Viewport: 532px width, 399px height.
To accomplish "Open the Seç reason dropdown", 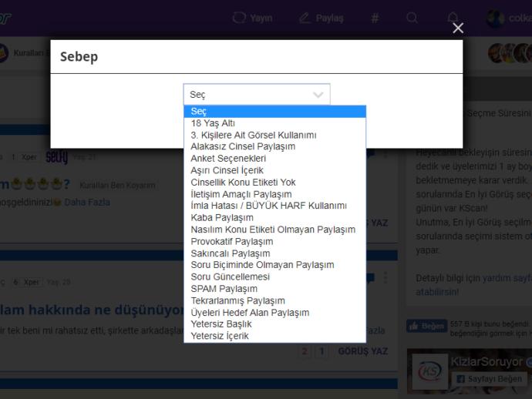I will pyautogui.click(x=257, y=94).
